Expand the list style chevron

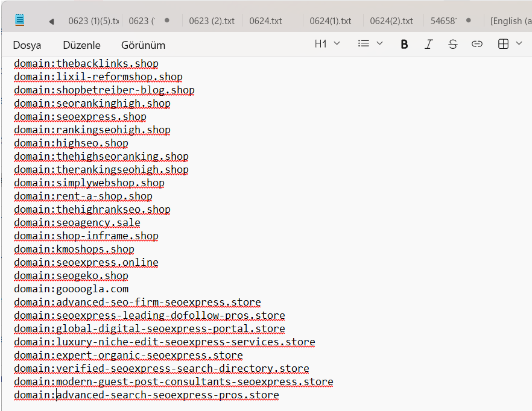tap(379, 43)
